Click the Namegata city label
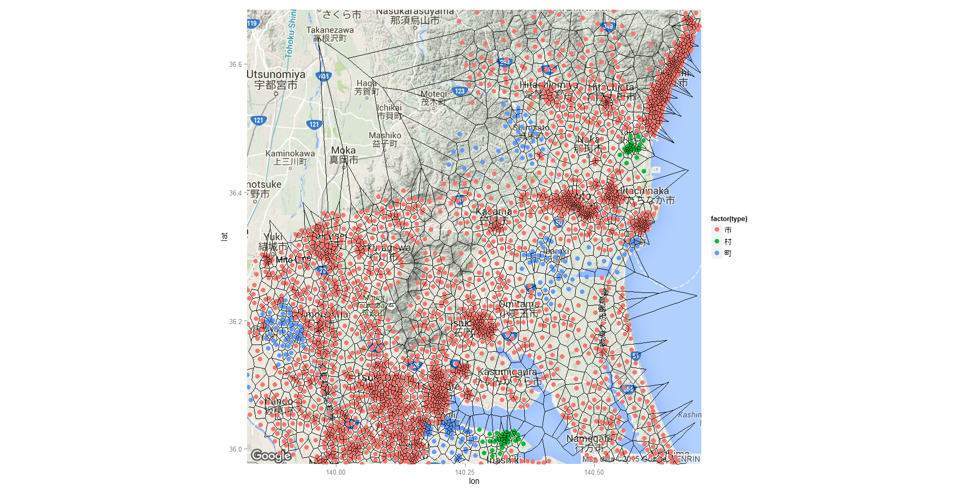980x491 pixels. pos(589,438)
